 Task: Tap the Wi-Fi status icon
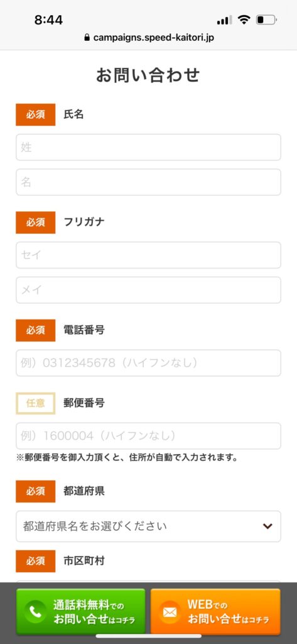tap(244, 19)
